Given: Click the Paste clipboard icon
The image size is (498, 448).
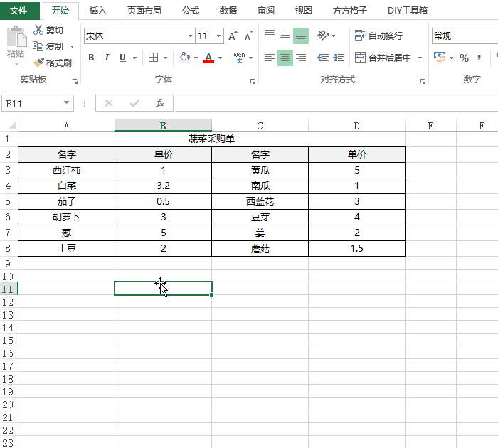Looking at the screenshot, I should point(16,36).
